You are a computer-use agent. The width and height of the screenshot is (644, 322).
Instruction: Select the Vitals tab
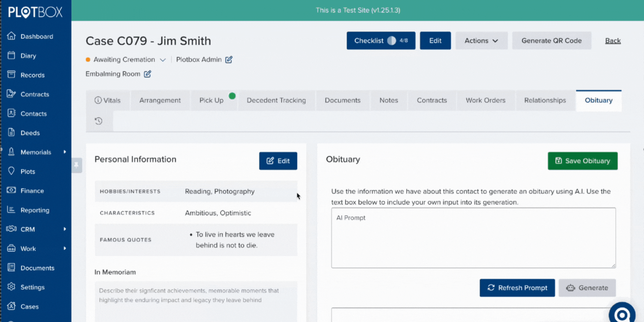pos(108,100)
